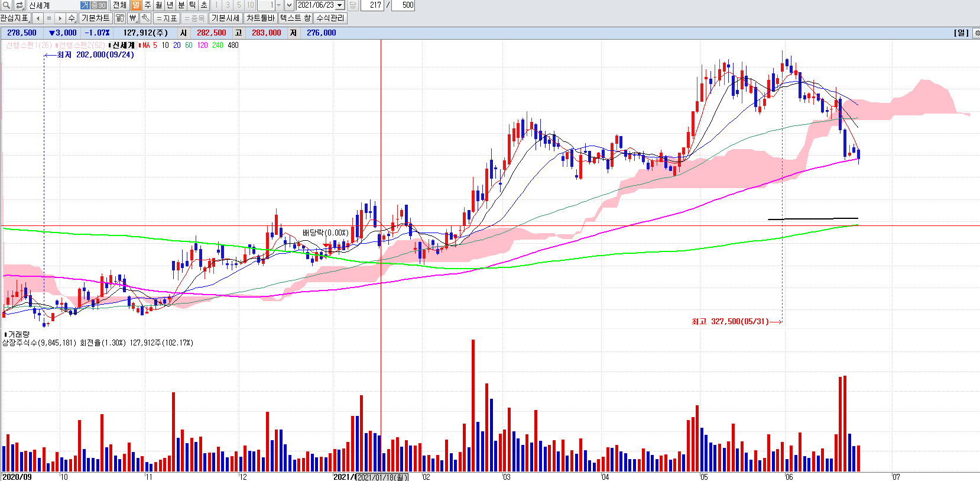Viewport: 980px width, 481px height.
Task: Click the 최저 202,000(09/24) low annotation
Action: tap(95, 55)
